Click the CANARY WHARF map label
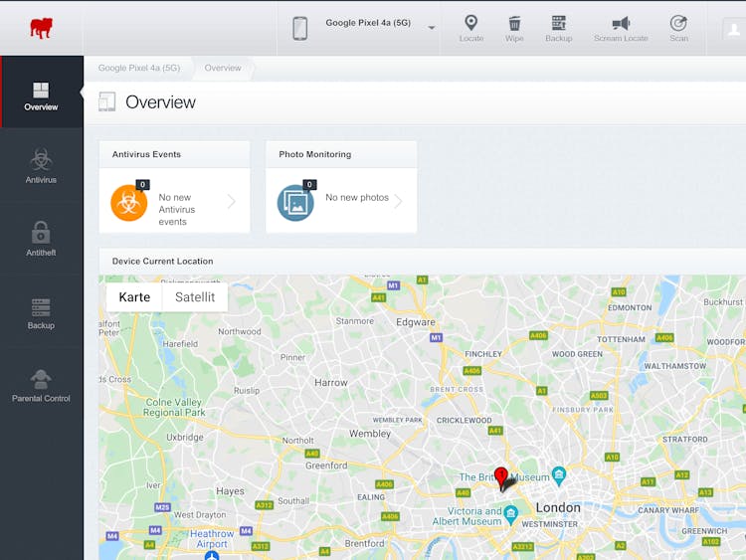The height and width of the screenshot is (560, 746). pos(668,510)
